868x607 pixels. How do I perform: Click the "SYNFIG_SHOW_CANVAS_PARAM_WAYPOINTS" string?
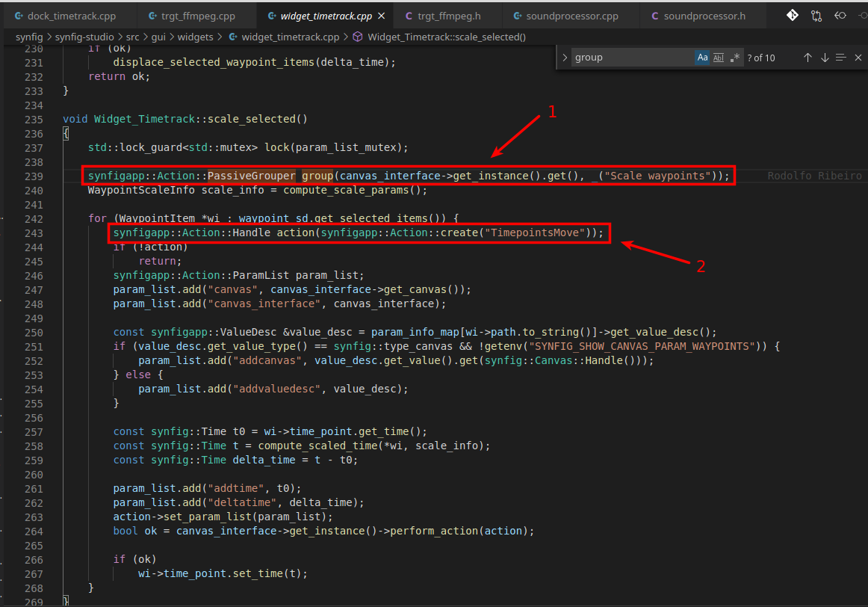(x=642, y=346)
